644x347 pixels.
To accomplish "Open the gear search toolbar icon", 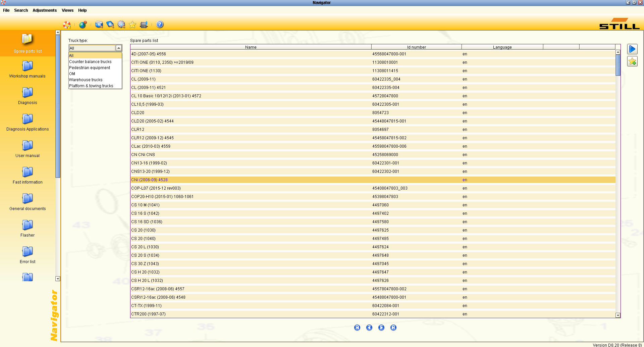I will (121, 24).
